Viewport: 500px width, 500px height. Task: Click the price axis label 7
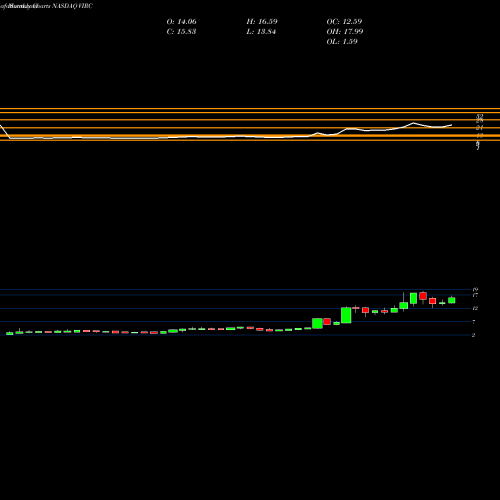[x=474, y=322]
